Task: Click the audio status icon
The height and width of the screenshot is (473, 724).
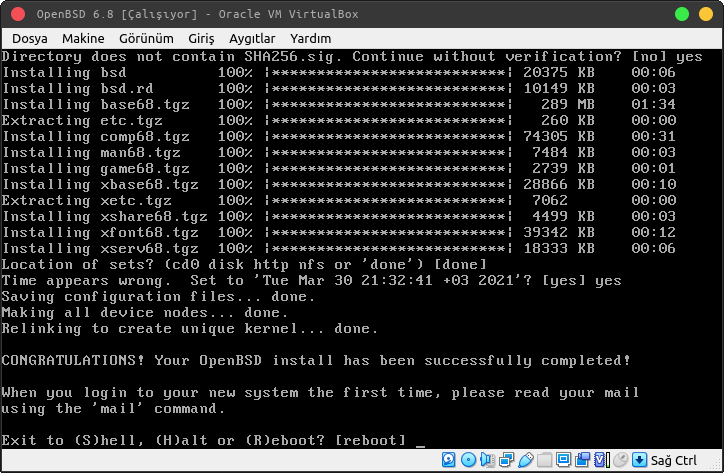Action: tap(487, 460)
